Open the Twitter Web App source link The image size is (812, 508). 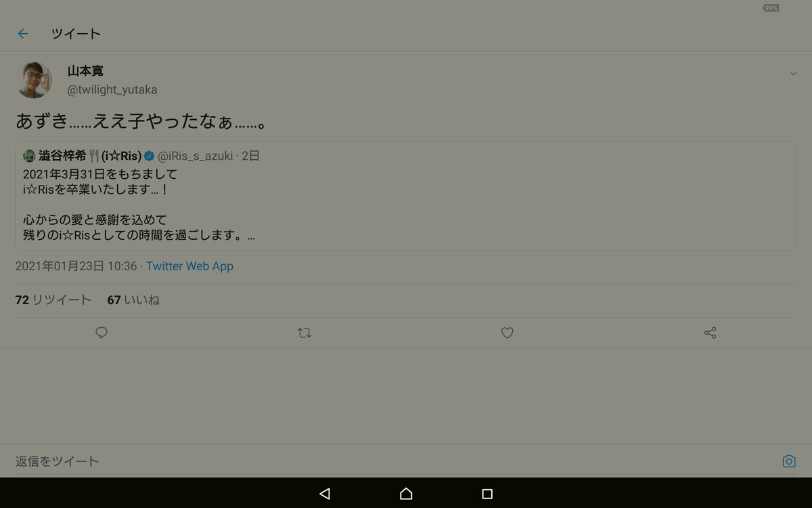click(x=189, y=266)
